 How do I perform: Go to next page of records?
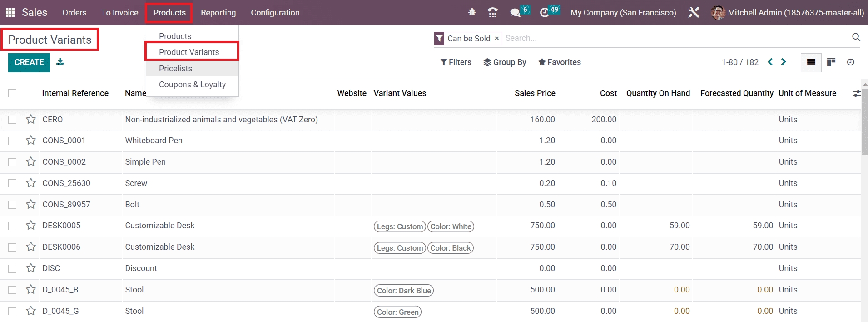(784, 62)
